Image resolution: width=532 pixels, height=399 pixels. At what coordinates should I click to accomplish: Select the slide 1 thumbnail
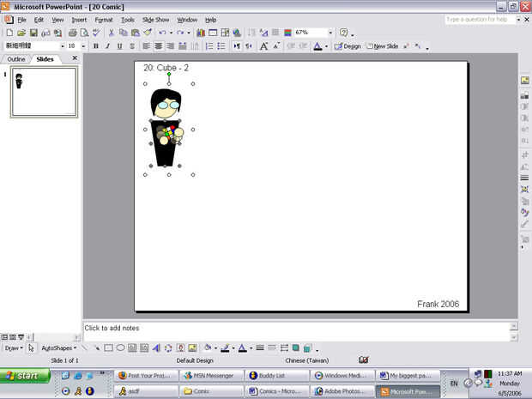tap(44, 92)
